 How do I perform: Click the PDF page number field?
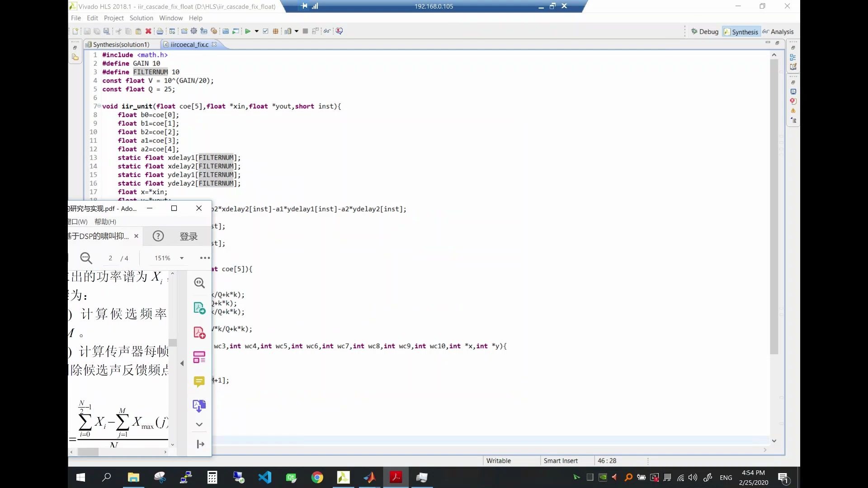pyautogui.click(x=110, y=258)
